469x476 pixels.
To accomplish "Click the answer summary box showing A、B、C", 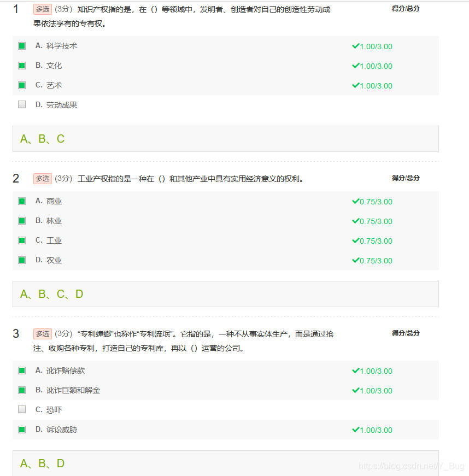I will click(226, 139).
